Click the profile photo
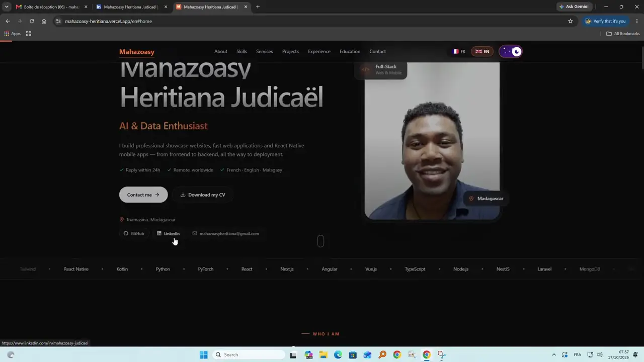Viewport: 644px width, 362px height. [x=432, y=141]
